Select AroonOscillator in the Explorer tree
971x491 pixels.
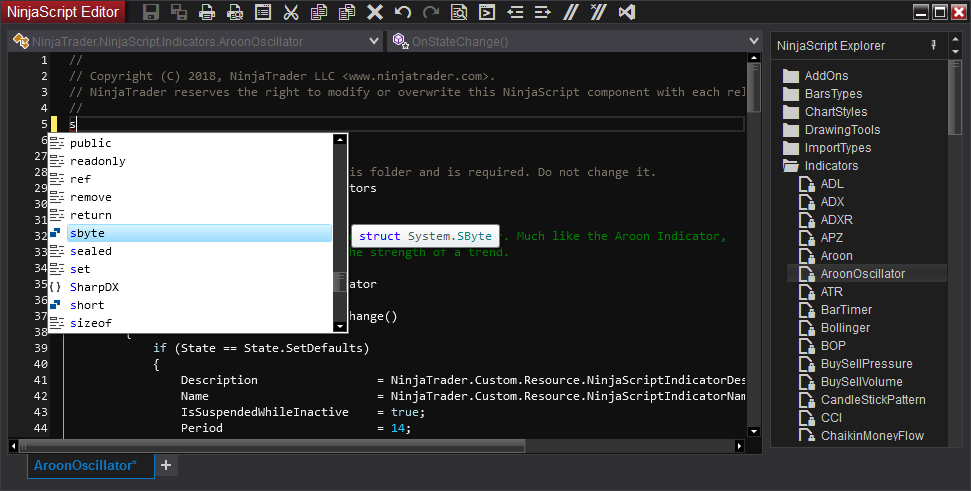(x=867, y=274)
